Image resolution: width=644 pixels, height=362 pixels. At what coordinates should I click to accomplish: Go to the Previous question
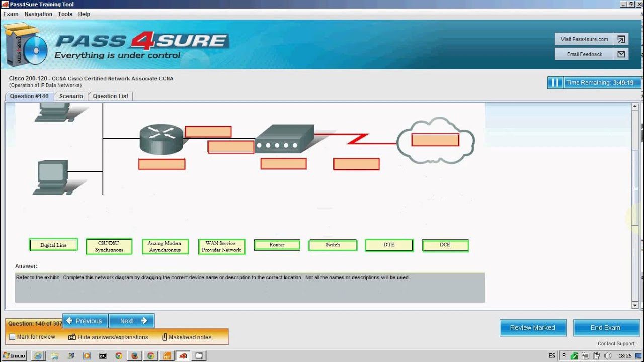(85, 321)
